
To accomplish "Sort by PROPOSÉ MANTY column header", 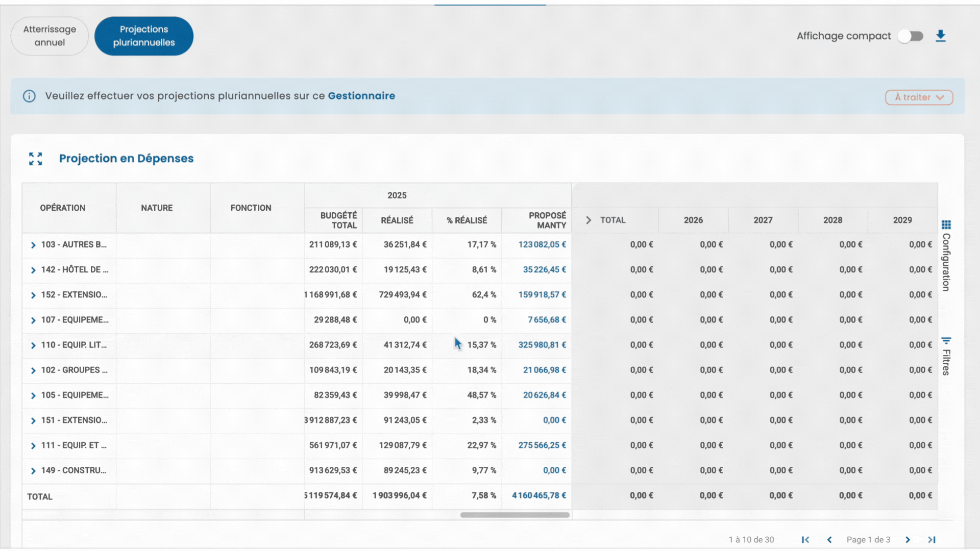I will (x=536, y=220).
